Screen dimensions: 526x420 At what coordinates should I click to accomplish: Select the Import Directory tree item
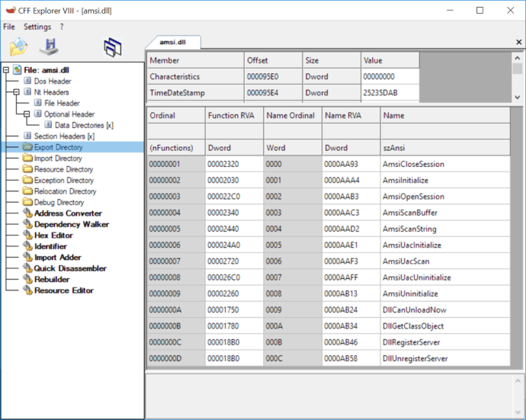[x=58, y=159]
